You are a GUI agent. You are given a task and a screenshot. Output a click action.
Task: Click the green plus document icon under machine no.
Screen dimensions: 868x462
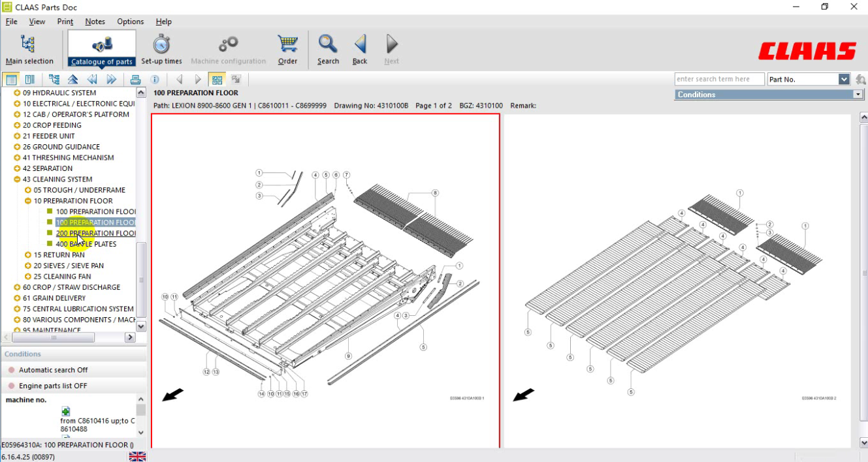click(65, 411)
